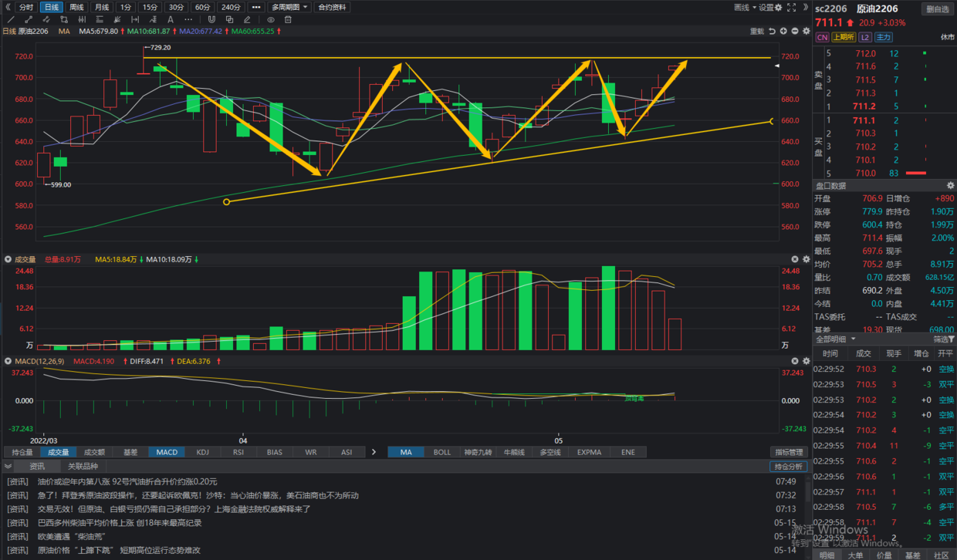Switch to 分时 intraday view
The height and width of the screenshot is (560, 957).
coord(26,7)
